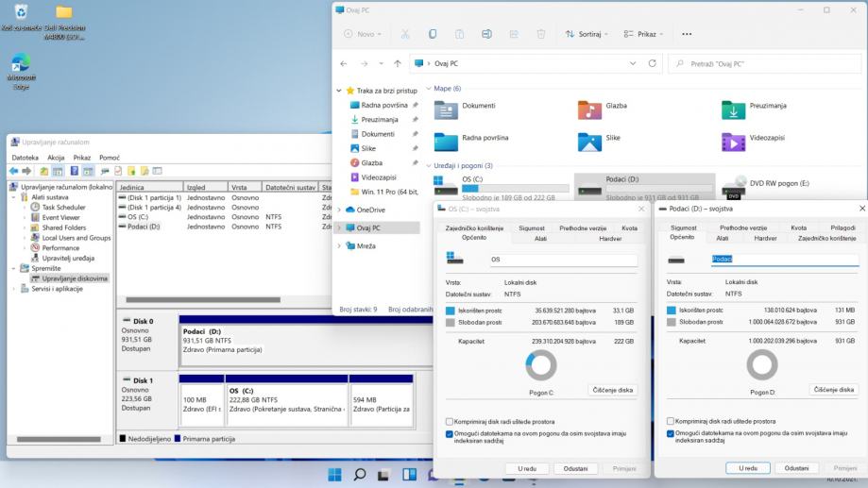This screenshot has width=868, height=488.
Task: Click the refresh icon beside the address bar
Action: [x=653, y=63]
